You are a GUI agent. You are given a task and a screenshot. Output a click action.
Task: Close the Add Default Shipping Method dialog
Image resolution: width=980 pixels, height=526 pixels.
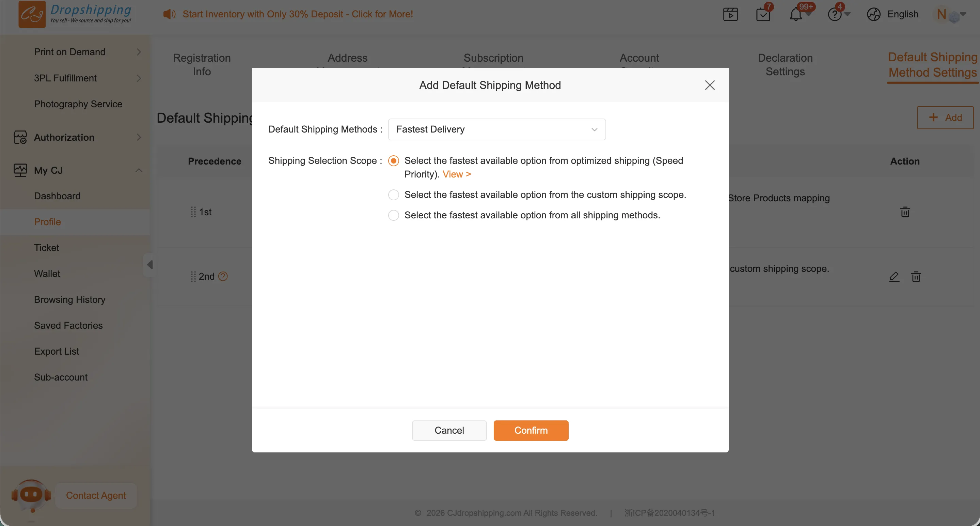[710, 85]
